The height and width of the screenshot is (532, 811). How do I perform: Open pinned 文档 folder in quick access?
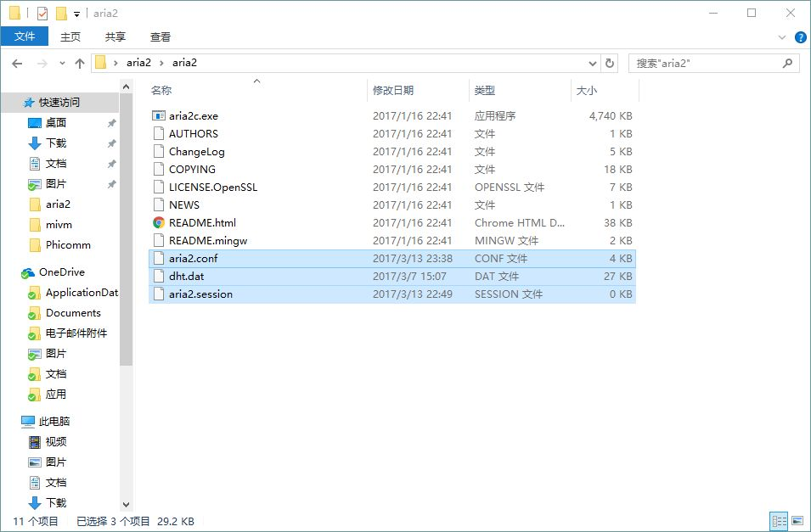[47, 164]
